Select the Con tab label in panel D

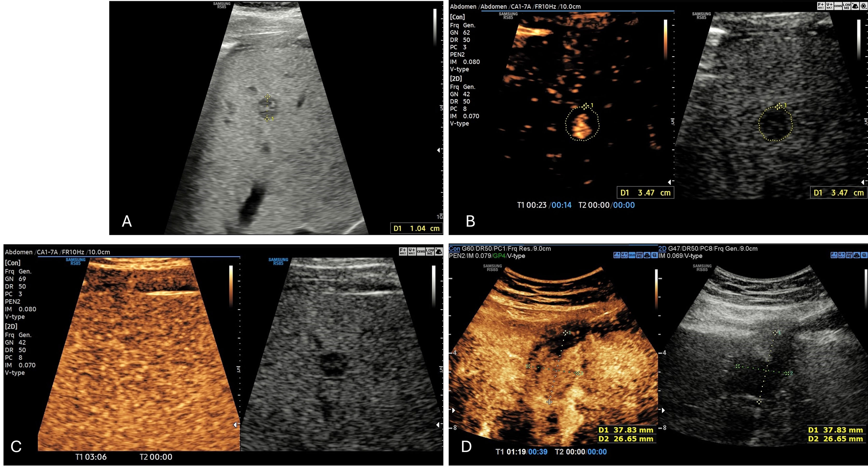(454, 249)
